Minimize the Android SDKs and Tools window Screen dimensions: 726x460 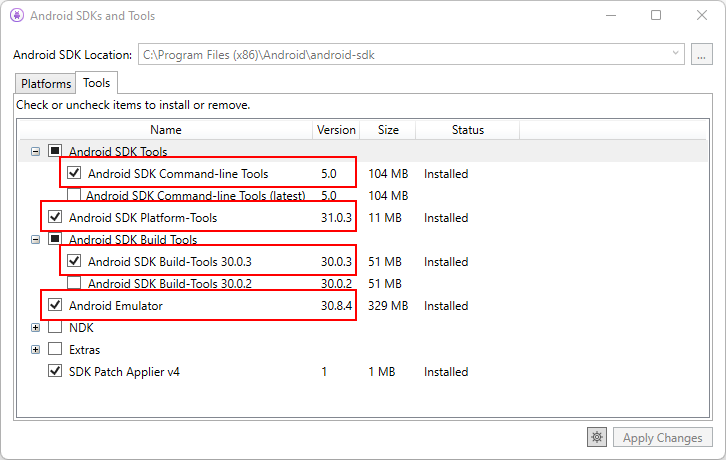(611, 15)
